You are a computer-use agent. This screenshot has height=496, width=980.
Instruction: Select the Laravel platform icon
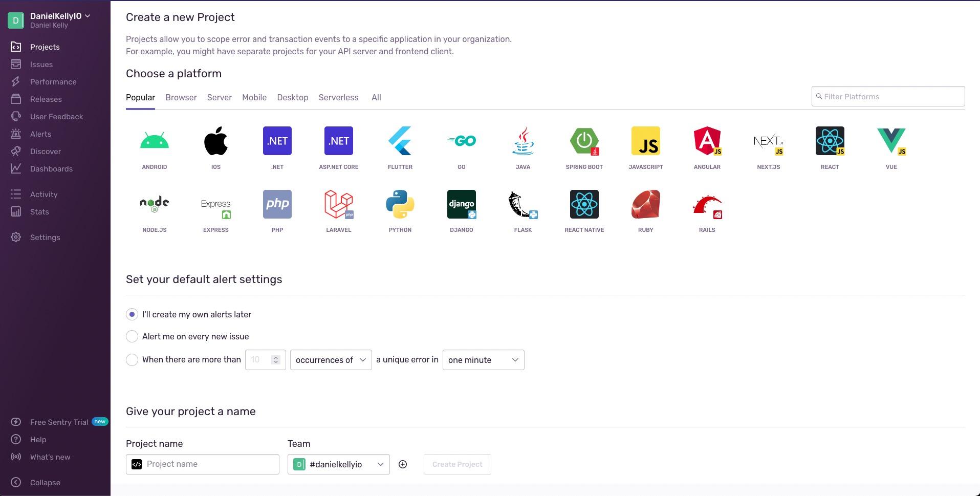[338, 204]
